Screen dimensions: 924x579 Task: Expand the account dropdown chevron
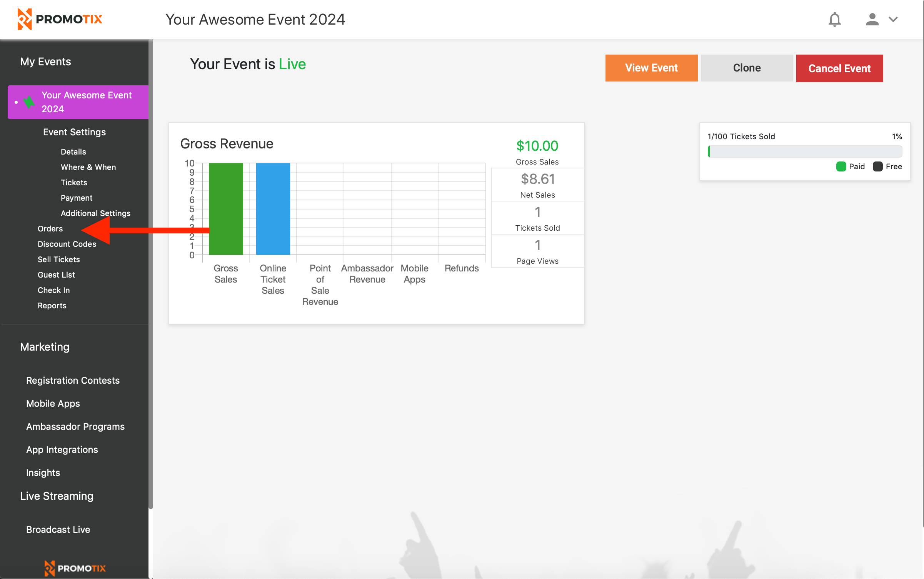coord(893,19)
